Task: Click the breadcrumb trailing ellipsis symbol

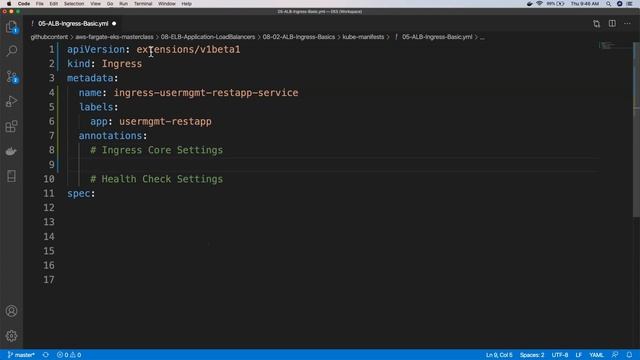Action: (x=482, y=37)
